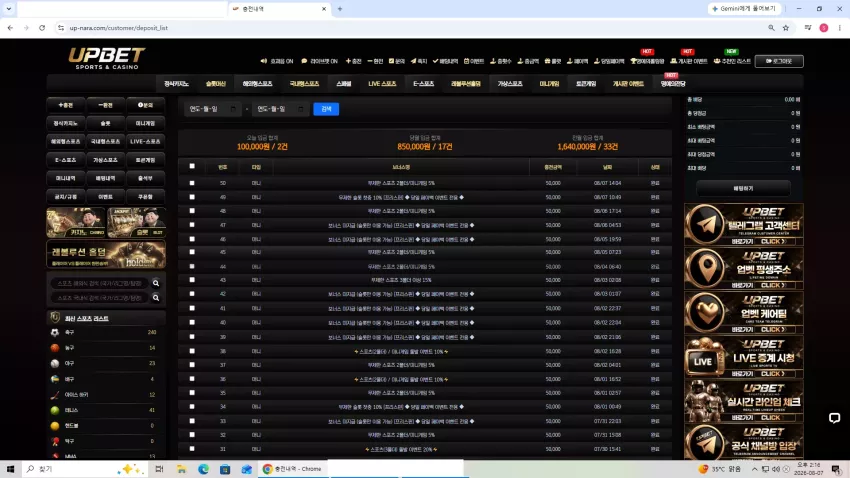Click the sidebar 출석부 button
This screenshot has width=850, height=478.
coord(145,178)
